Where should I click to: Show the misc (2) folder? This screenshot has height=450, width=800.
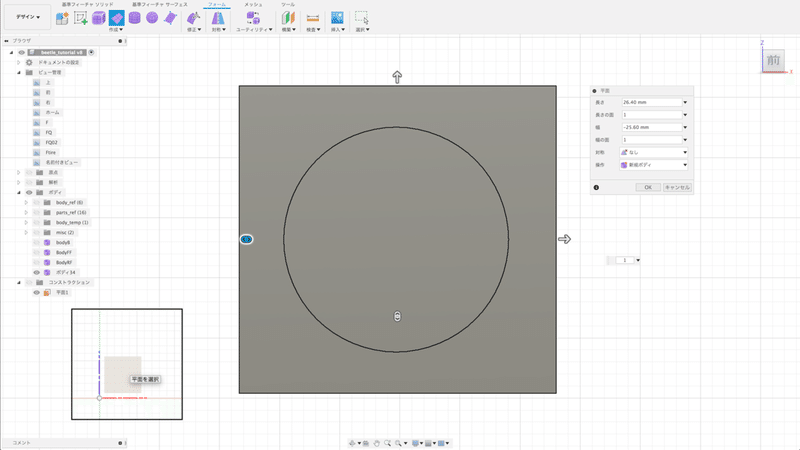coord(37,233)
